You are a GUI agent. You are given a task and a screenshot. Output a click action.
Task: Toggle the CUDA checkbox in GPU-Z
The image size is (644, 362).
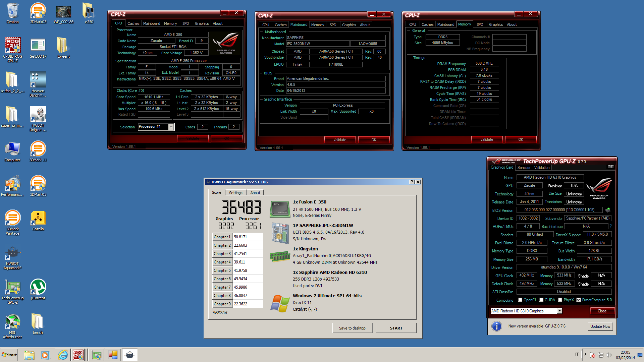(x=541, y=300)
